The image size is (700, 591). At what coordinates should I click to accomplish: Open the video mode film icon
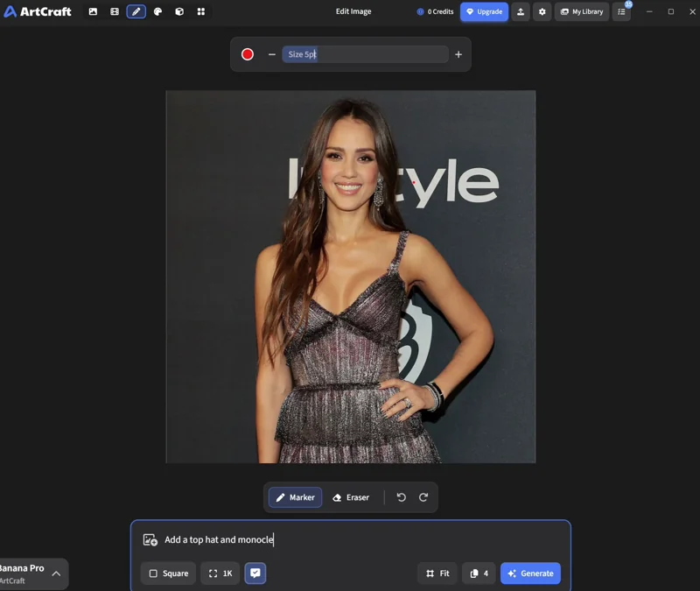click(115, 11)
